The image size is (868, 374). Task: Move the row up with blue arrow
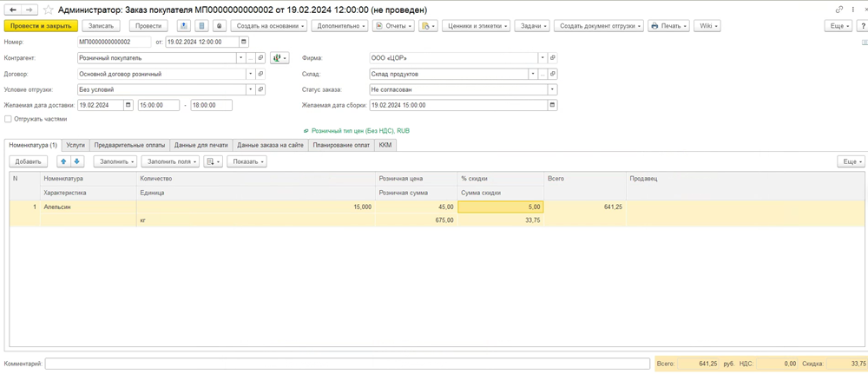click(63, 161)
